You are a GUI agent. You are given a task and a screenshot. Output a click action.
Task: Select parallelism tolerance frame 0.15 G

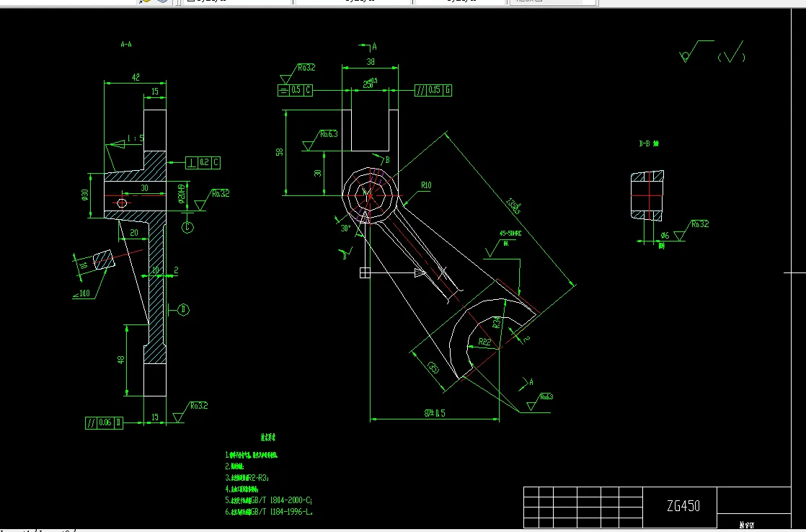(433, 90)
